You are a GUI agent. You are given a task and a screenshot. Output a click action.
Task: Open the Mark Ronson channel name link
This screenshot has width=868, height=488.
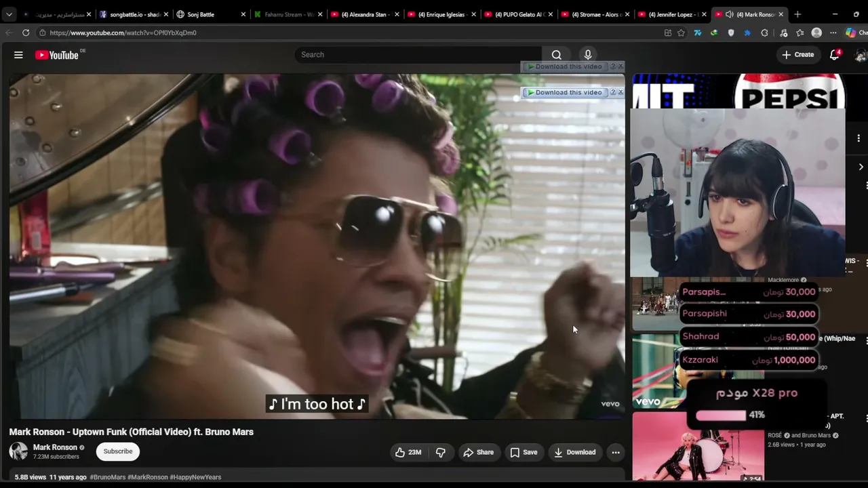55,447
